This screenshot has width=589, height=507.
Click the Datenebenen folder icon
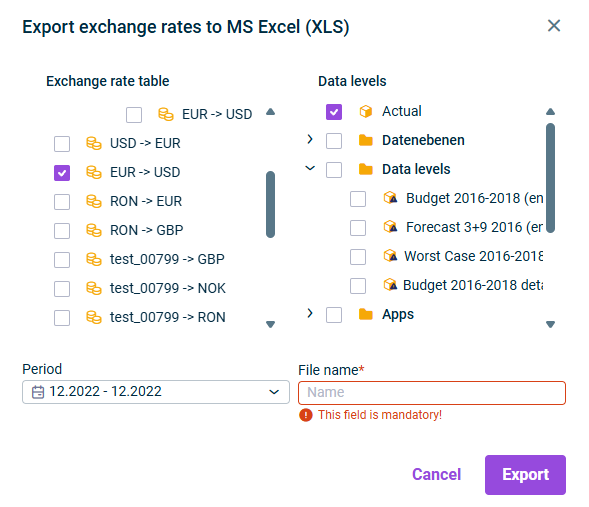pos(365,140)
